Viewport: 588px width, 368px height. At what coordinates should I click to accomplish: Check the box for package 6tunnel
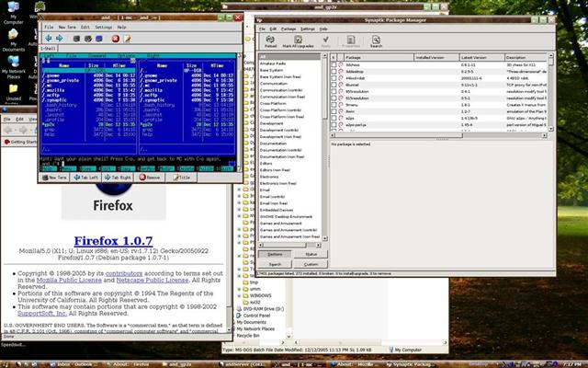pos(334,85)
